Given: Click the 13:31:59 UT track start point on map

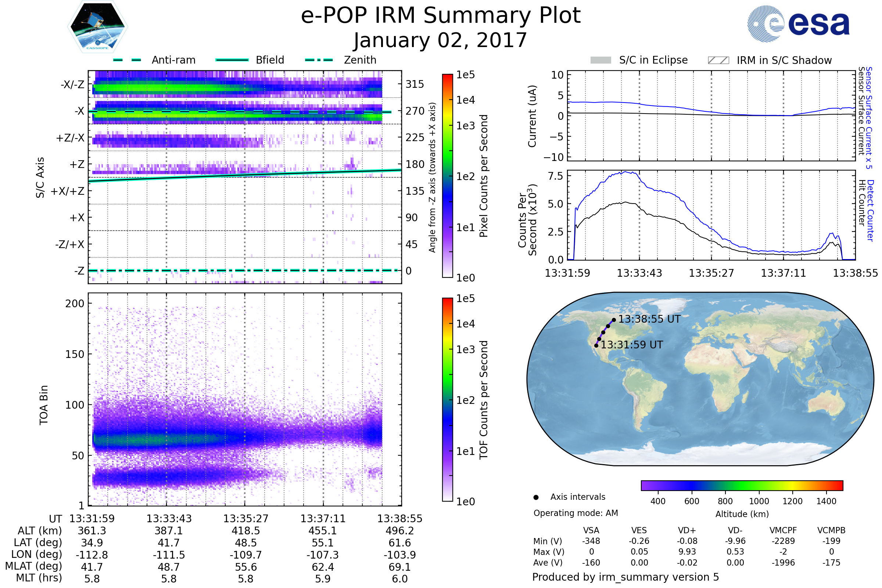Looking at the screenshot, I should (x=596, y=346).
